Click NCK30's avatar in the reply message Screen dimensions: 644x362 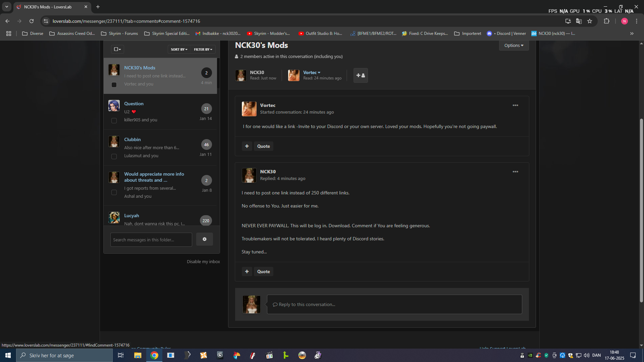pos(249,175)
